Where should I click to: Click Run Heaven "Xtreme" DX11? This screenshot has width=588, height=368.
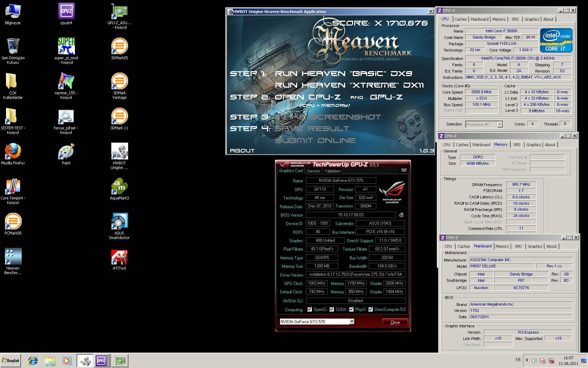[349, 85]
